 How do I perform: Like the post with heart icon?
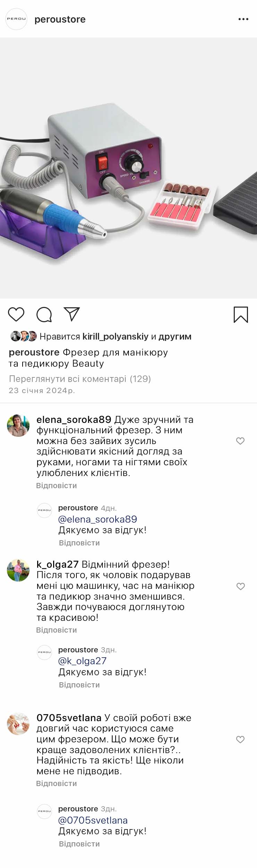click(x=16, y=314)
